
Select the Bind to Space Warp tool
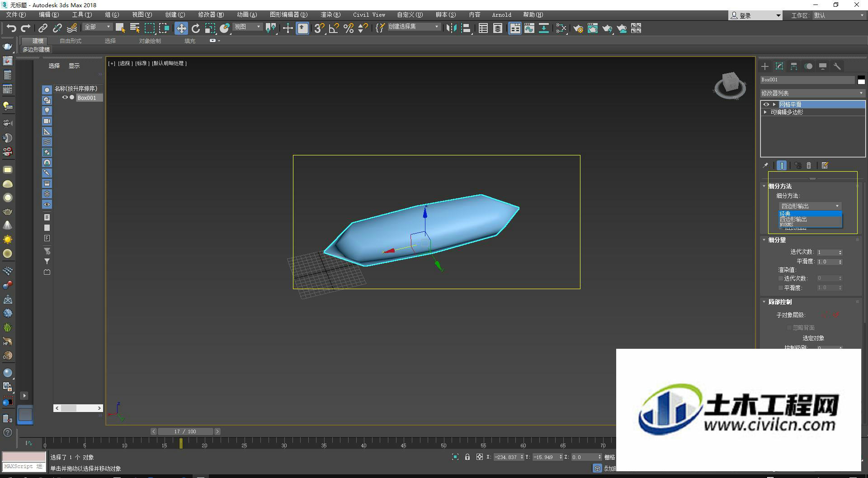[x=71, y=28]
